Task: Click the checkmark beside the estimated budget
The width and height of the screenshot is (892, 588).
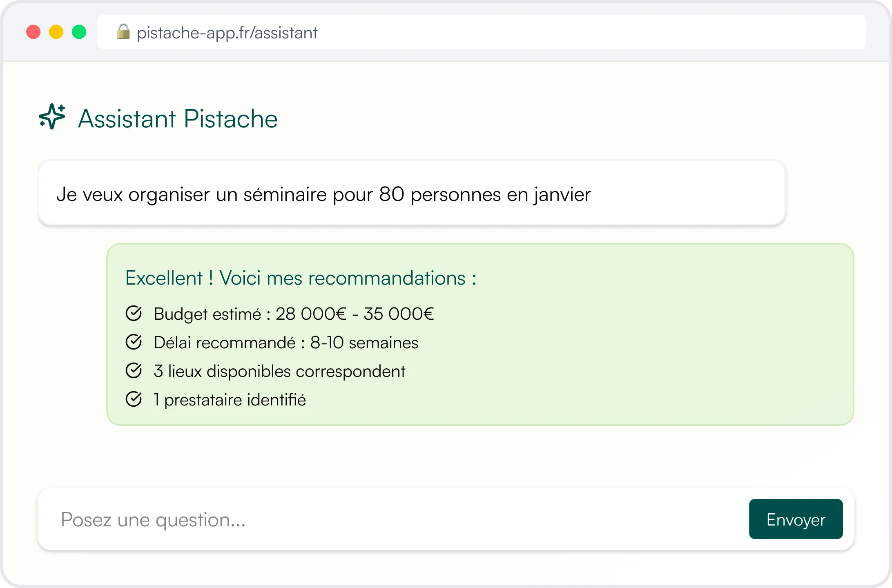Action: [x=134, y=314]
